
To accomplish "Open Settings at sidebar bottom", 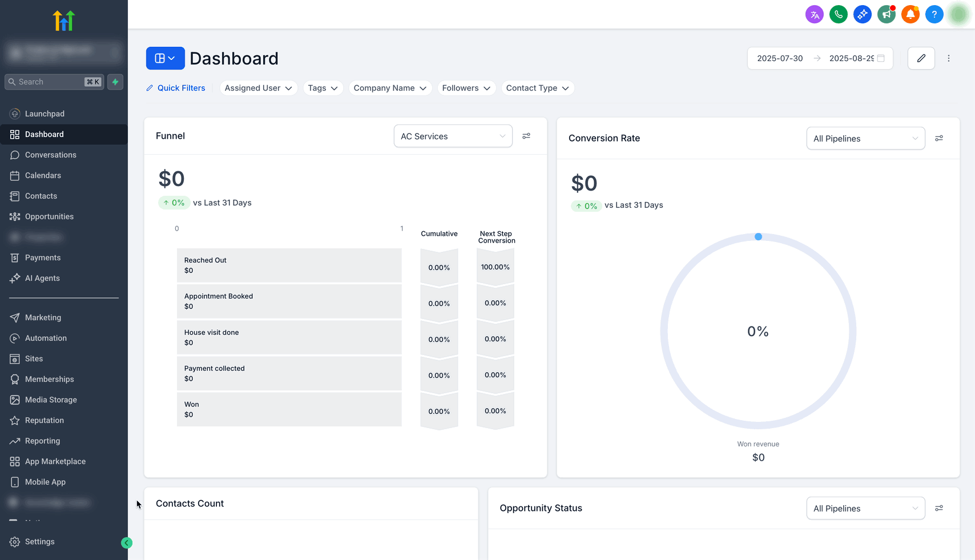I will [39, 542].
